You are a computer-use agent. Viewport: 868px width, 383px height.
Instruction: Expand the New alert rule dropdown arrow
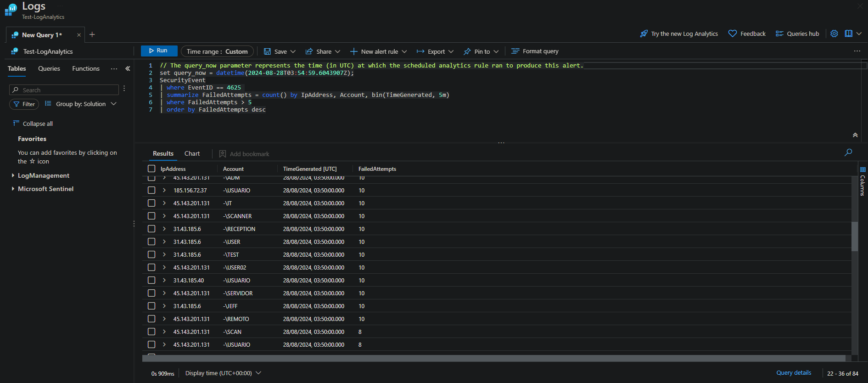point(404,51)
